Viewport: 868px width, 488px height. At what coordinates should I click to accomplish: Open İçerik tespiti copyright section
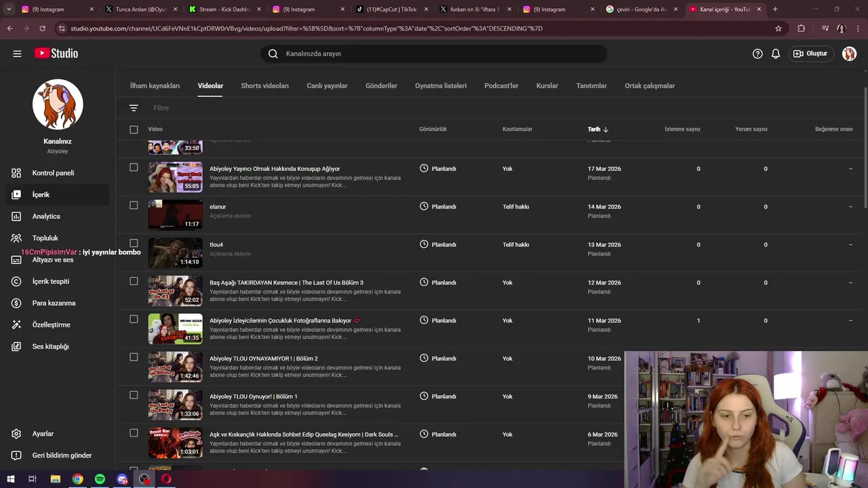(x=50, y=281)
